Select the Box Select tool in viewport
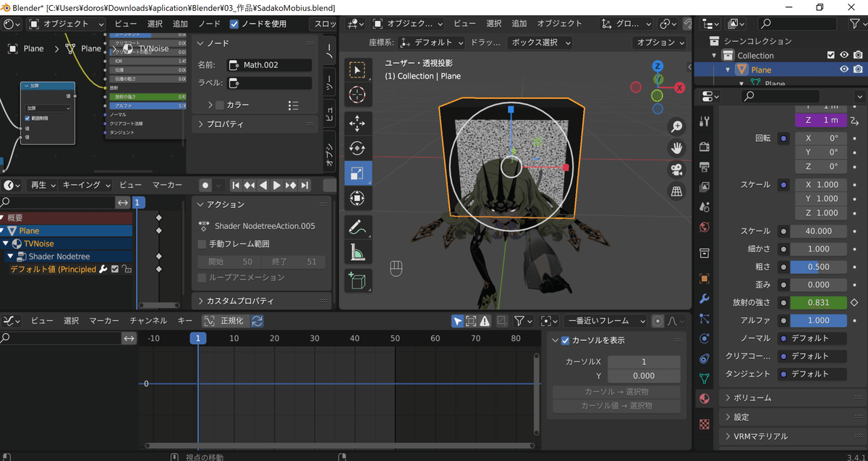868x461 pixels. (357, 70)
